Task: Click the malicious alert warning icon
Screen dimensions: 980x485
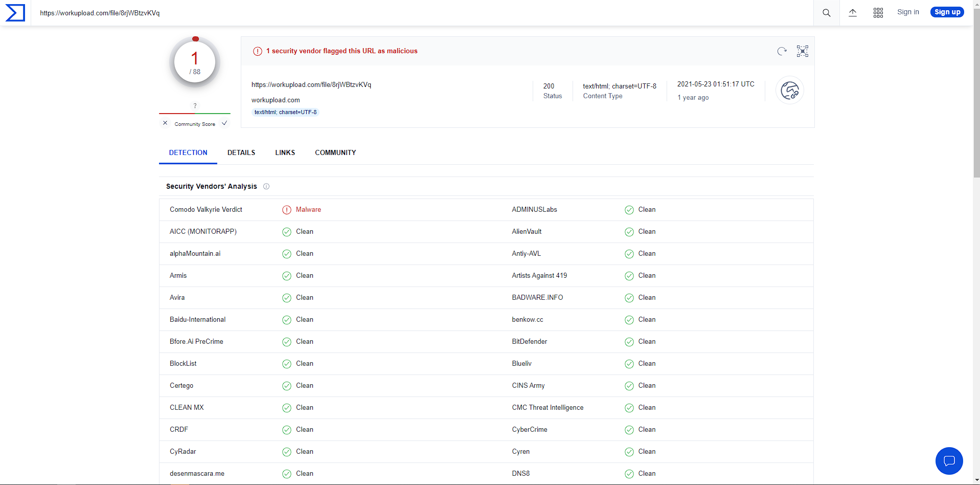Action: pyautogui.click(x=258, y=51)
